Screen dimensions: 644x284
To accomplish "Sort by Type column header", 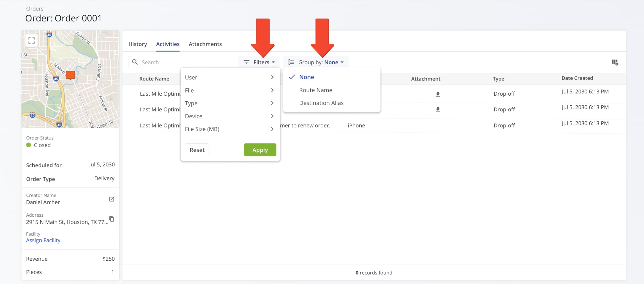I will tap(498, 79).
